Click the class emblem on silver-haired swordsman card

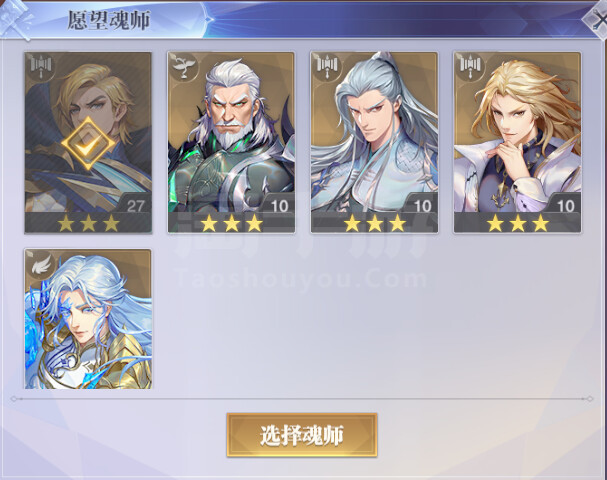pos(327,67)
